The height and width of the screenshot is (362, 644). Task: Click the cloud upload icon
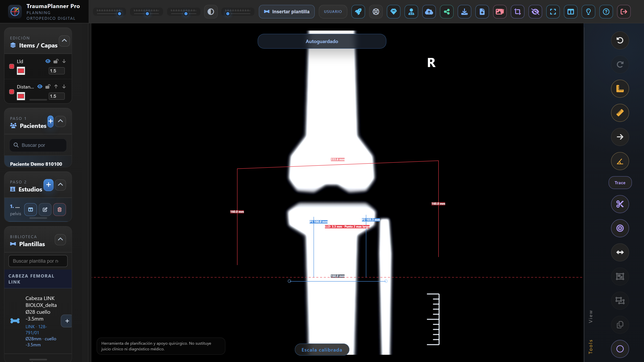click(429, 12)
